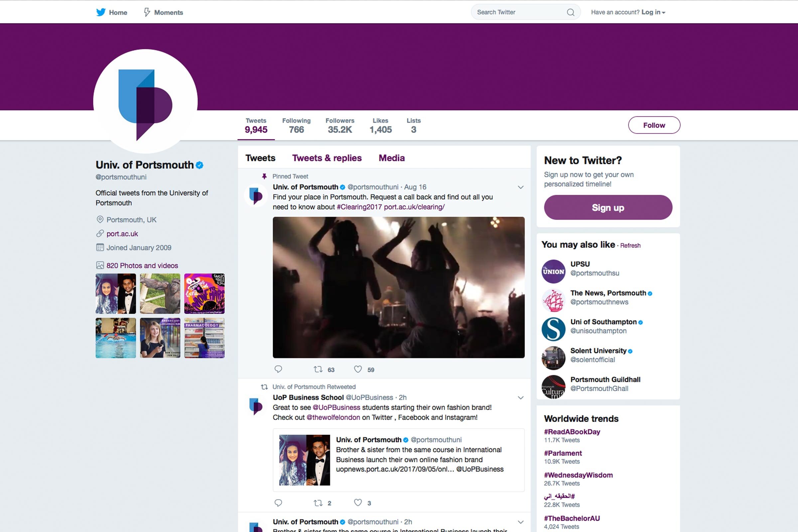The height and width of the screenshot is (532, 798).
Task: Open the chimpanzee photo thumbnail
Action: tap(160, 294)
